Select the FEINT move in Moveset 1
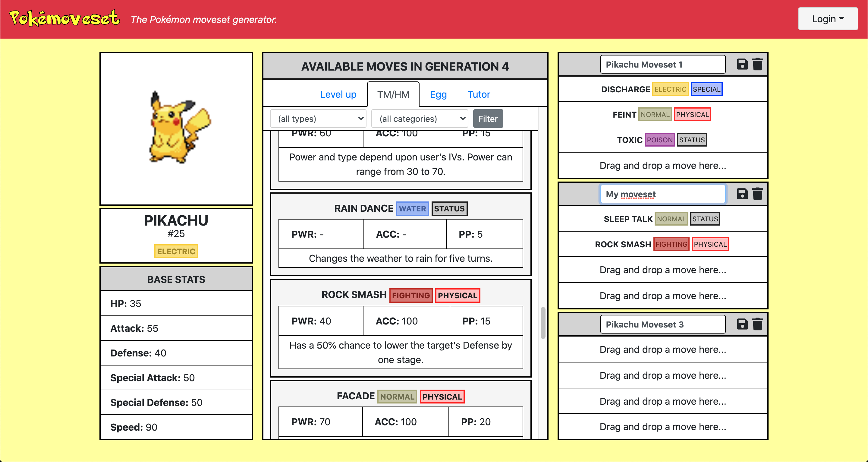The width and height of the screenshot is (868, 462). [662, 115]
